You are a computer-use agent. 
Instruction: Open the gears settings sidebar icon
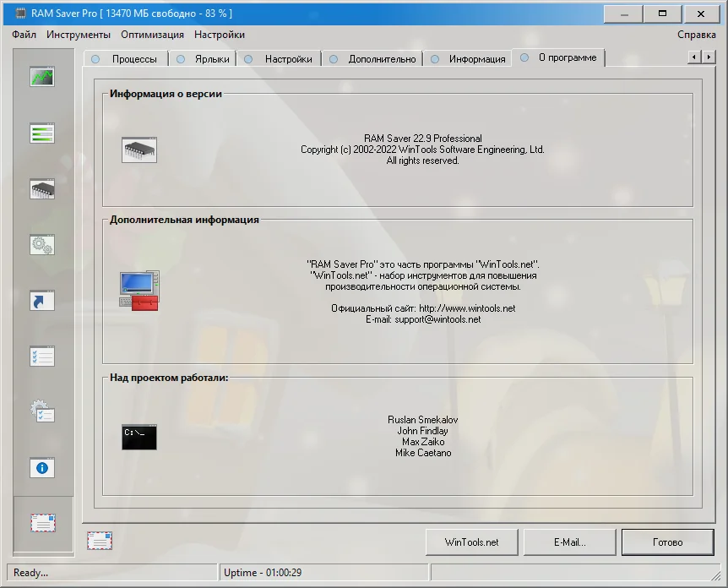(x=42, y=245)
